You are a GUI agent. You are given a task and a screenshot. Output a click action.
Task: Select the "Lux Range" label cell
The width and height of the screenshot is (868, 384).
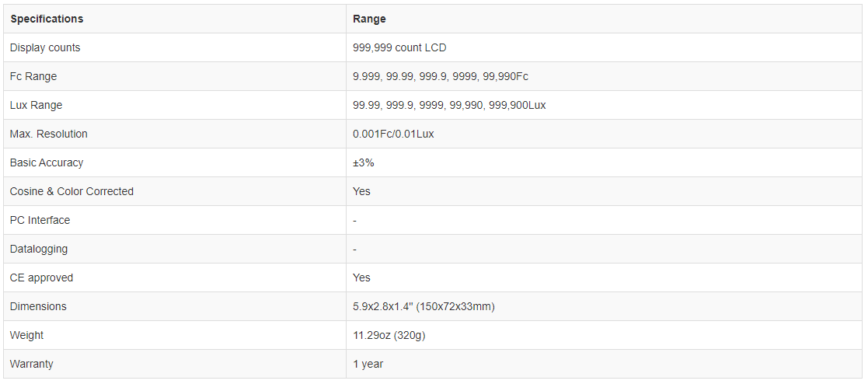36,105
